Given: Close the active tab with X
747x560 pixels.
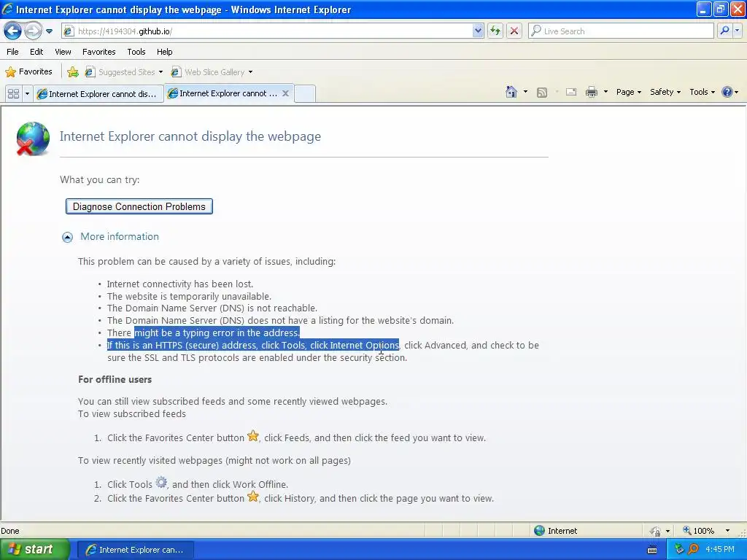Looking at the screenshot, I should [285, 93].
